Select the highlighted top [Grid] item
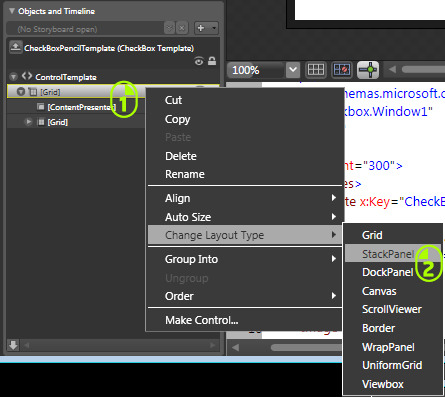 pyautogui.click(x=50, y=92)
